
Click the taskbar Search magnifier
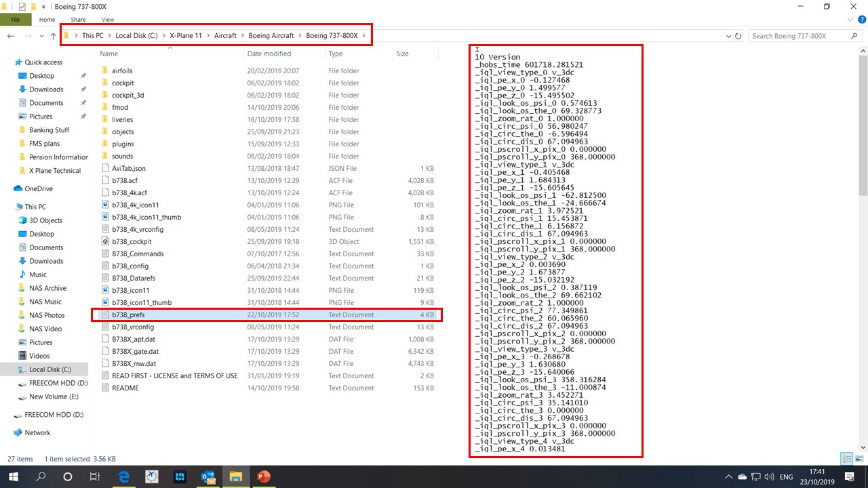(x=41, y=476)
